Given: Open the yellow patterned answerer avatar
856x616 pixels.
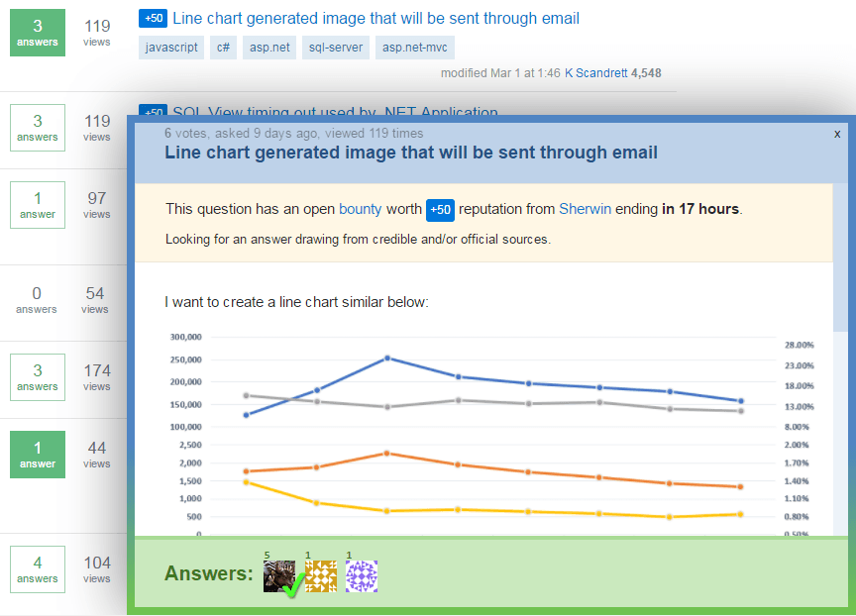Looking at the screenshot, I should 320,575.
